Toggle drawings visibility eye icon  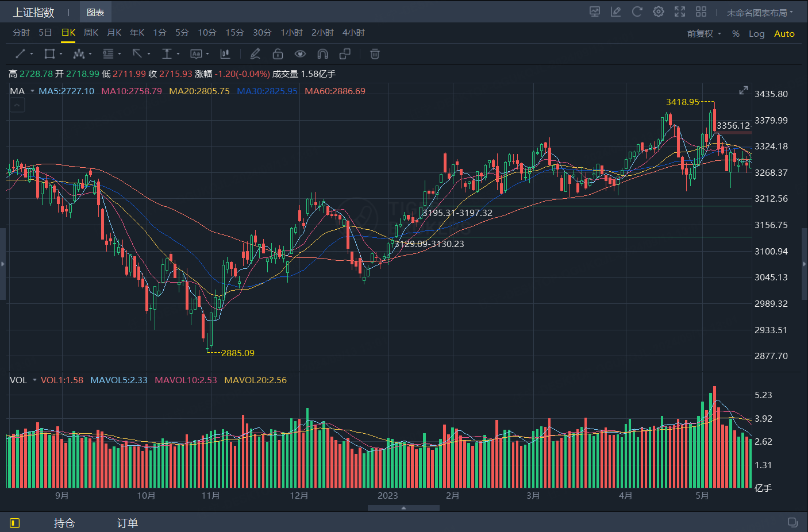pyautogui.click(x=300, y=54)
